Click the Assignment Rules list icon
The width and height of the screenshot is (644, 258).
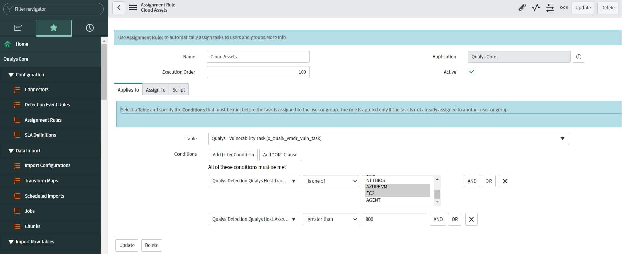pos(17,120)
